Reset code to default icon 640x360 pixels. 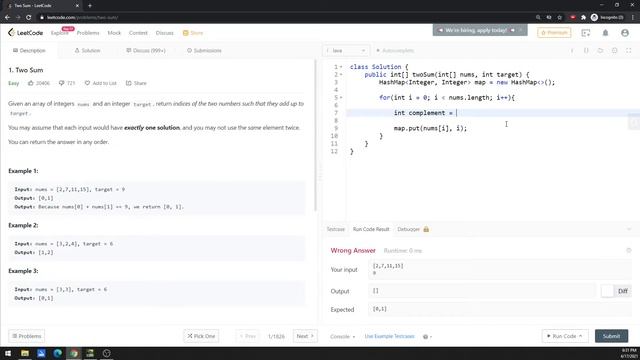tap(600, 51)
